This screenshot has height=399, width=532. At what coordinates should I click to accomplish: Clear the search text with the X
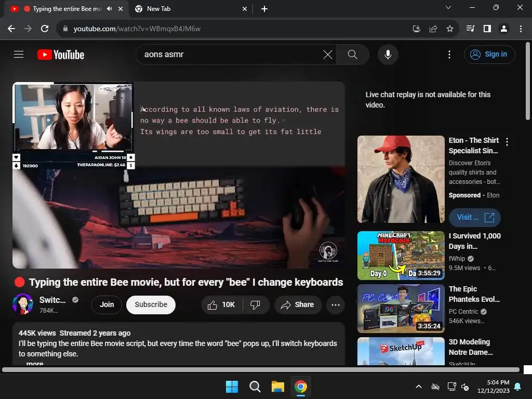328,54
